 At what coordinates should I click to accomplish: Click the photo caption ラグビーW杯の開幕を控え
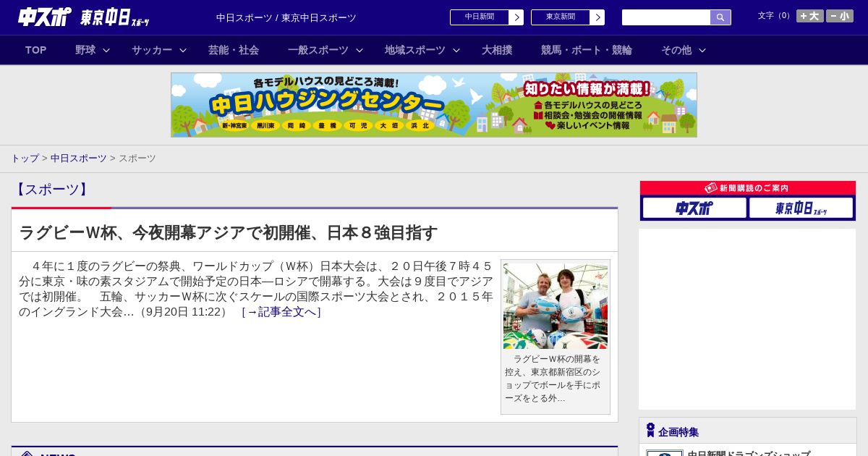553,379
